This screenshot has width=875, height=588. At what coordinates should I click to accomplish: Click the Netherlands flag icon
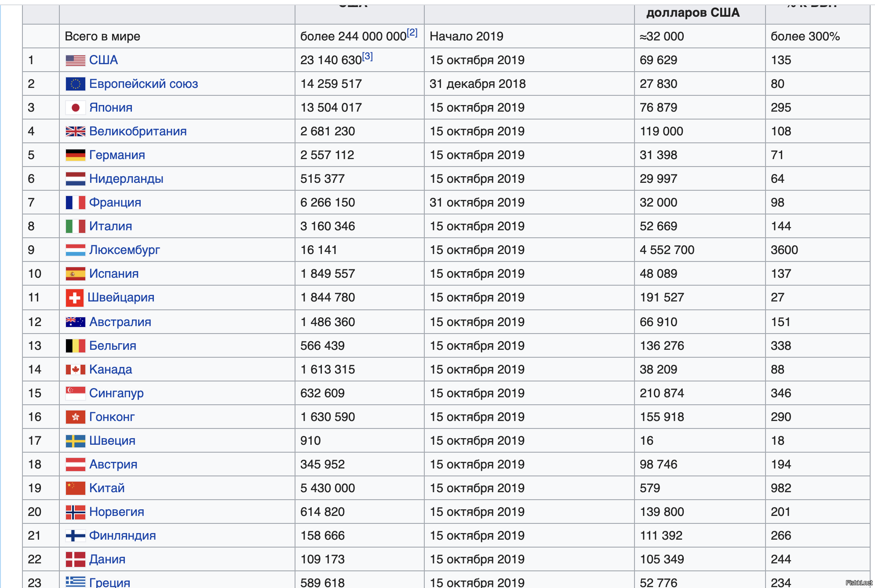click(x=75, y=179)
